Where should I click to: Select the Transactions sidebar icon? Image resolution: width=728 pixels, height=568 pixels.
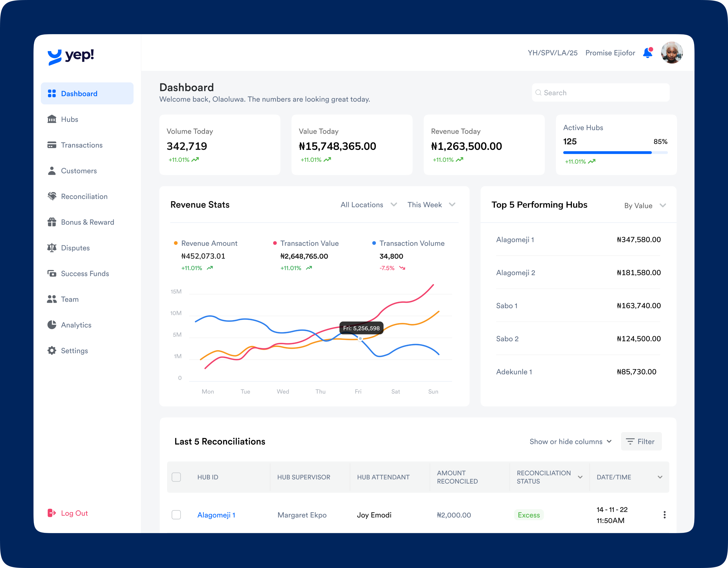pos(52,145)
